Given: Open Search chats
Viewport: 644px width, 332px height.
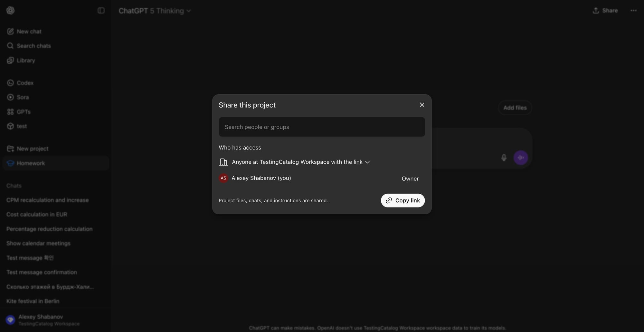Looking at the screenshot, I should (33, 46).
